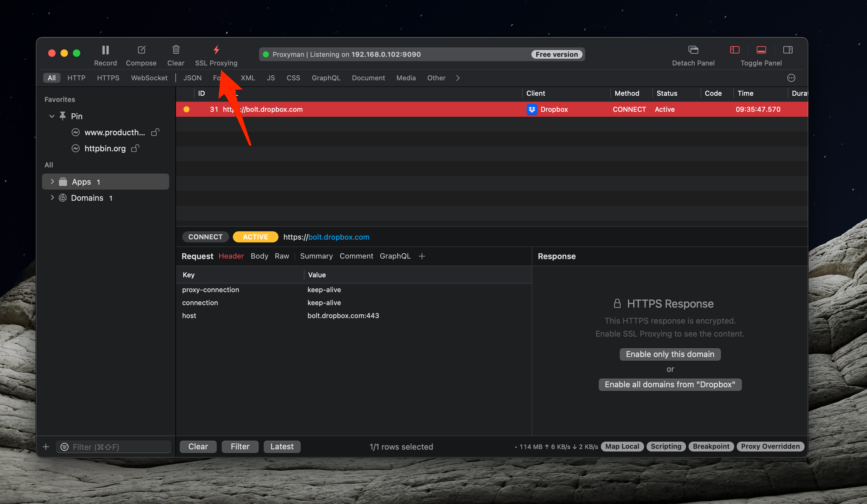Click the Map Local status button

622,447
